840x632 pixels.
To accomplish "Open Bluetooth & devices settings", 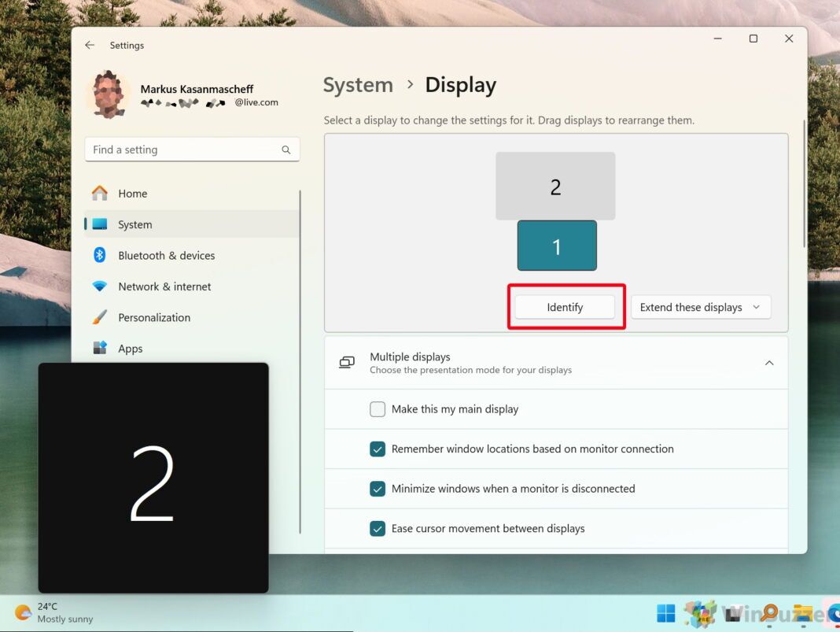I will coord(192,256).
